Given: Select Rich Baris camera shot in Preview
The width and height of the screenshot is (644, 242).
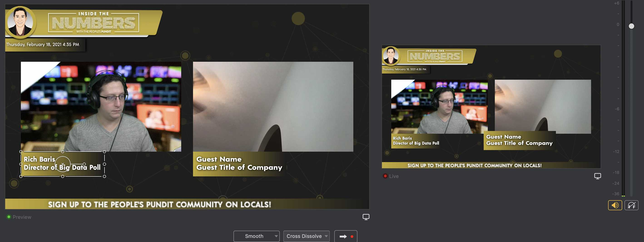Looking at the screenshot, I should pyautogui.click(x=101, y=107).
